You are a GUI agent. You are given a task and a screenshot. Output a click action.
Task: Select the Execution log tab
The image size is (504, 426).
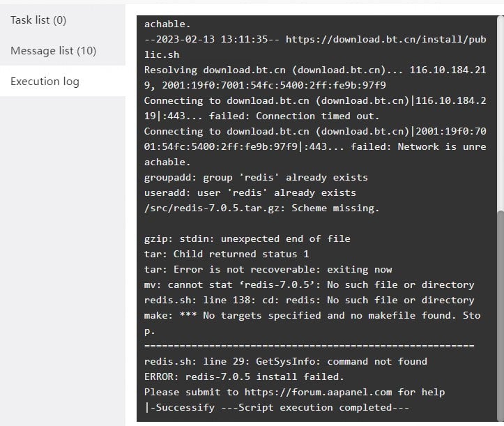(x=45, y=82)
